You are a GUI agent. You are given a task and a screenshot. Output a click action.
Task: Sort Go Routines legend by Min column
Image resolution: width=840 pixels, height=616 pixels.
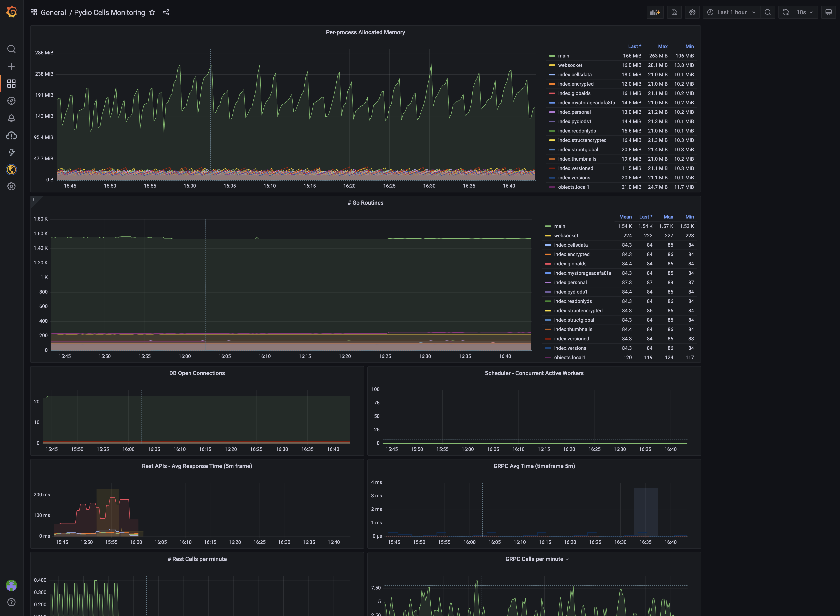(689, 217)
